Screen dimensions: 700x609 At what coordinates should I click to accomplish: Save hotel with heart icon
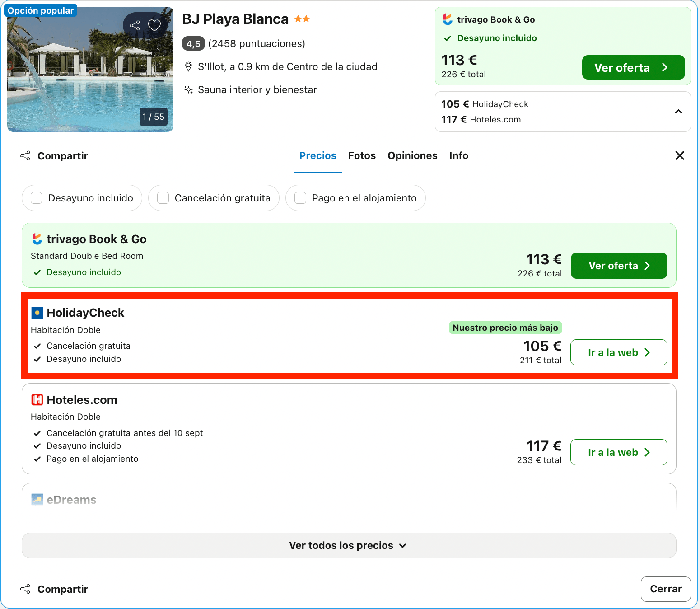(x=154, y=25)
